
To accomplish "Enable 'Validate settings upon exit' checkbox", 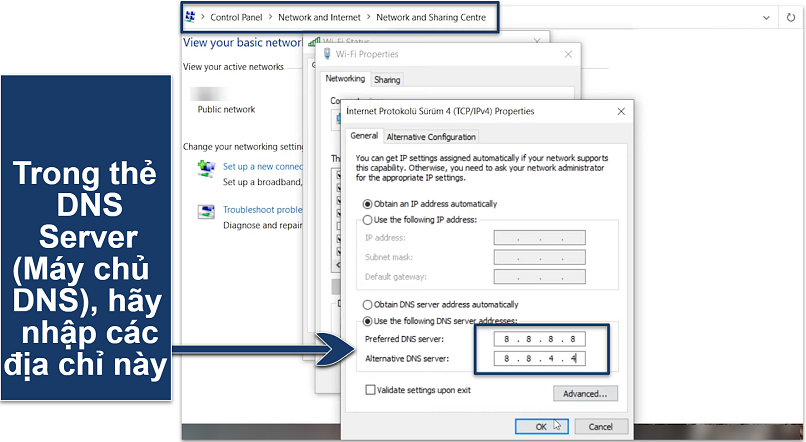I will click(x=371, y=389).
